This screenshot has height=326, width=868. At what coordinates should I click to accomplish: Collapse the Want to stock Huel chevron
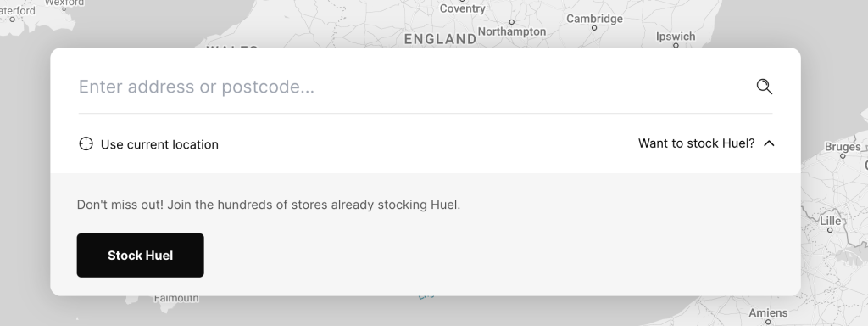(x=768, y=143)
